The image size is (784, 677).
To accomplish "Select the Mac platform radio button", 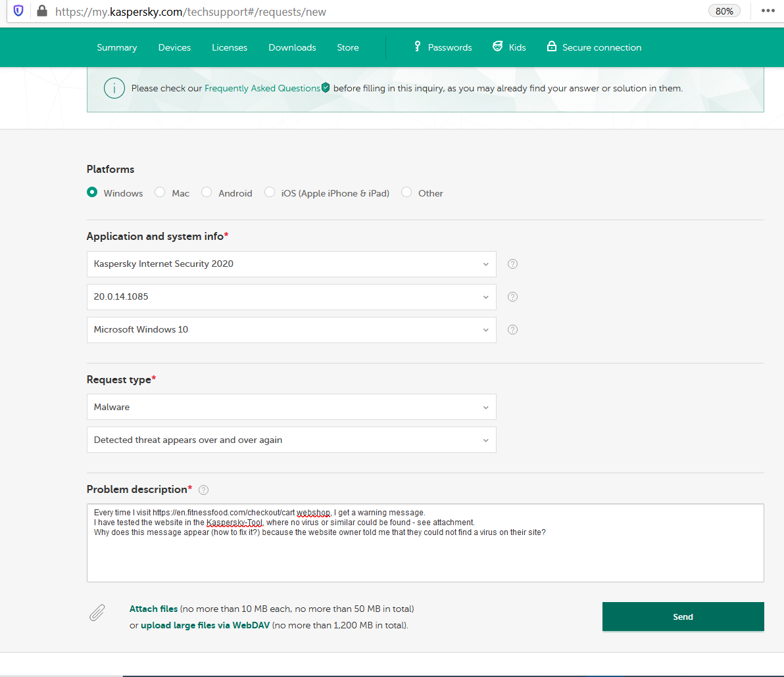I will [x=160, y=193].
